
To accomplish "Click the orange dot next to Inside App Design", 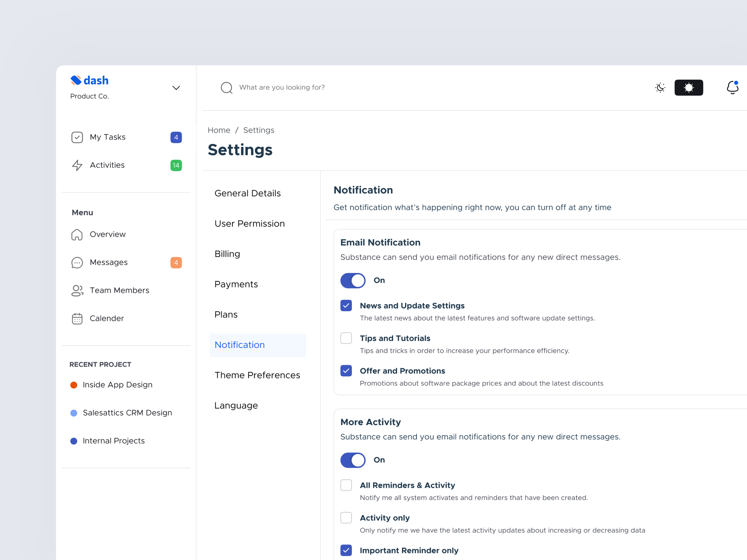I will 74,385.
